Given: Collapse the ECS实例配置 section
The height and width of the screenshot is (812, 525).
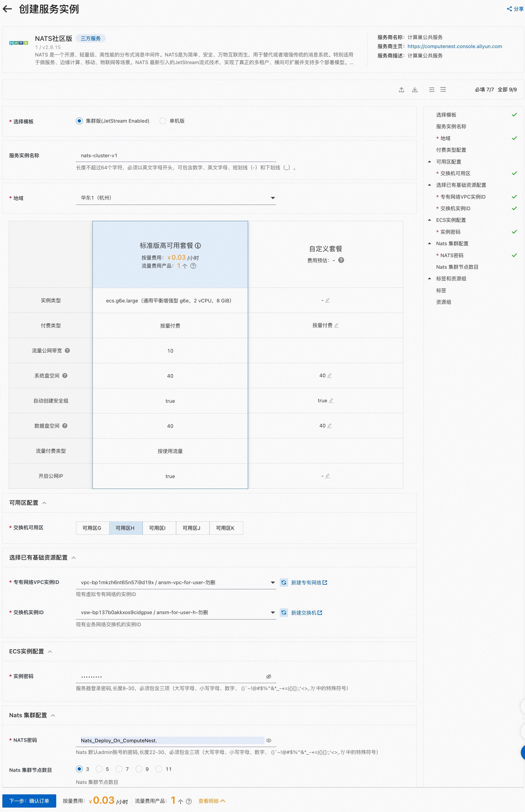Looking at the screenshot, I should tap(50, 652).
